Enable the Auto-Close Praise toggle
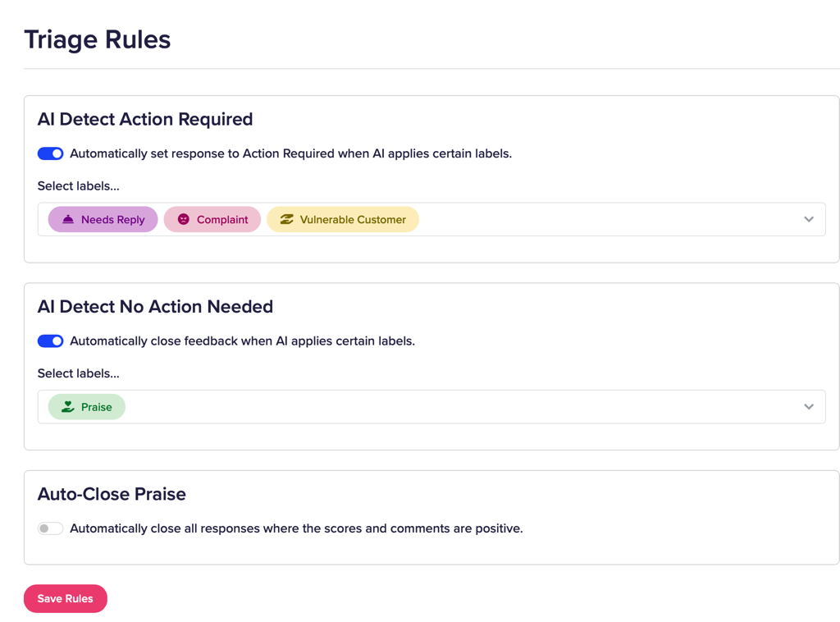The width and height of the screenshot is (840, 622). (50, 528)
